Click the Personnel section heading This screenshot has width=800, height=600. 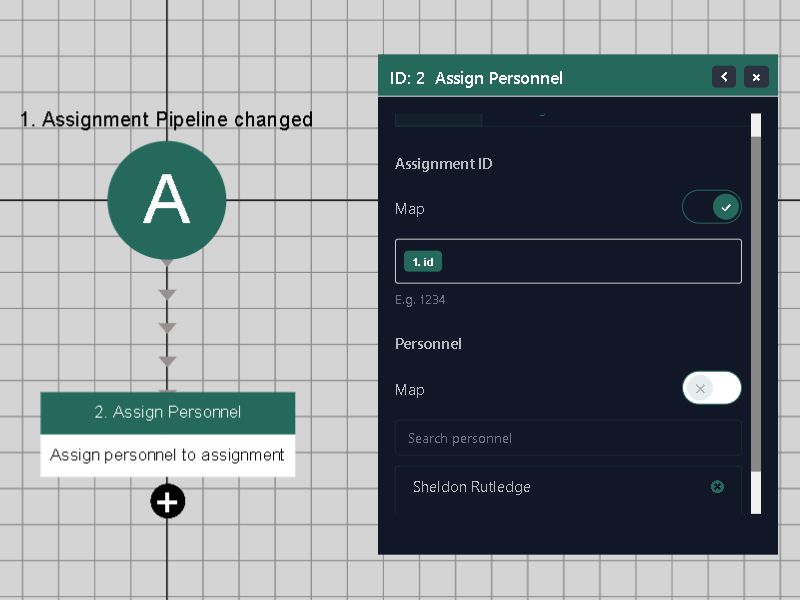pos(428,343)
